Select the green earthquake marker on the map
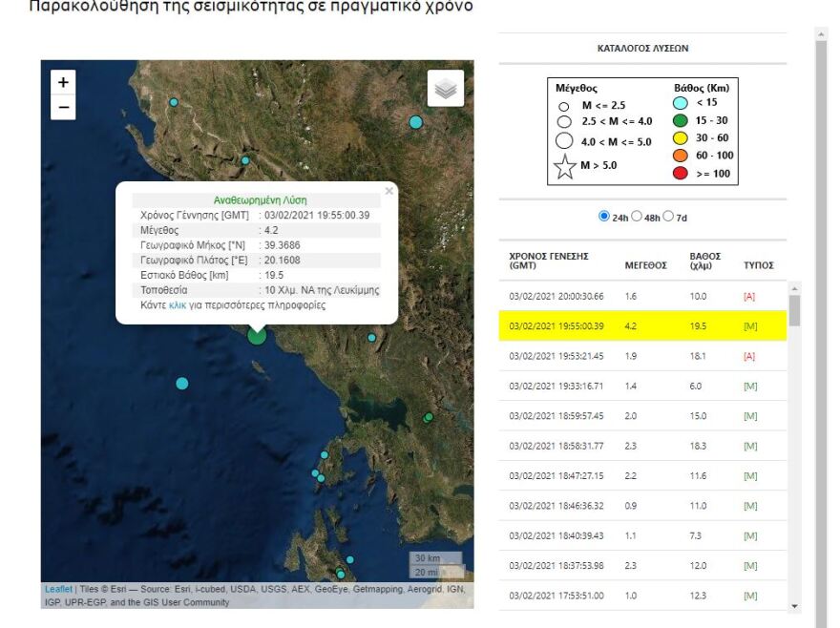Image resolution: width=840 pixels, height=628 pixels. pos(428,417)
